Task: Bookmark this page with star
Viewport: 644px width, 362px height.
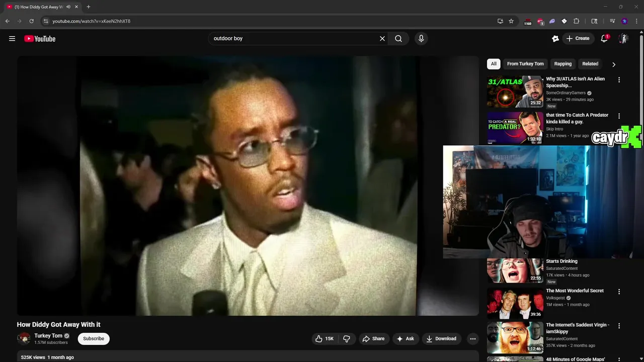Action: pos(511,21)
